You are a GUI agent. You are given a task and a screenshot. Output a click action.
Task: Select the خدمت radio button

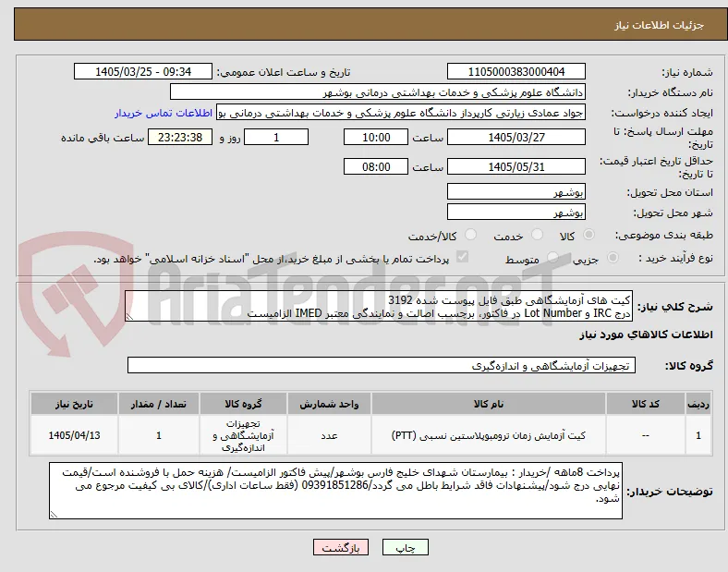(537, 235)
